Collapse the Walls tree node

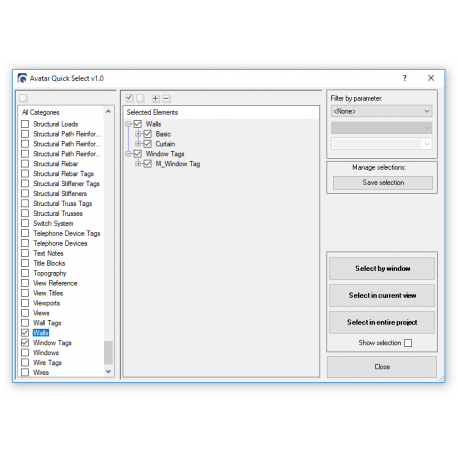point(128,124)
